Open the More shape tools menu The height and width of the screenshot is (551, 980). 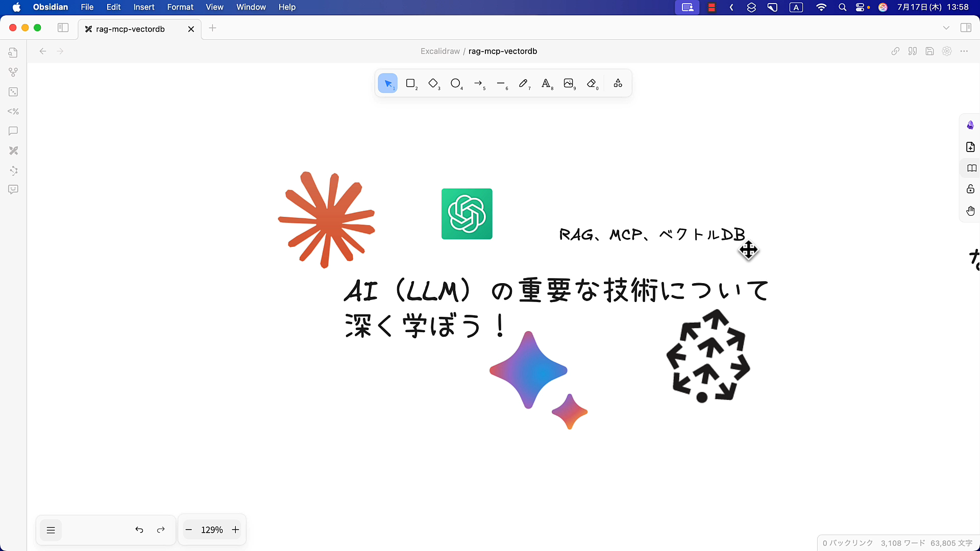click(618, 83)
